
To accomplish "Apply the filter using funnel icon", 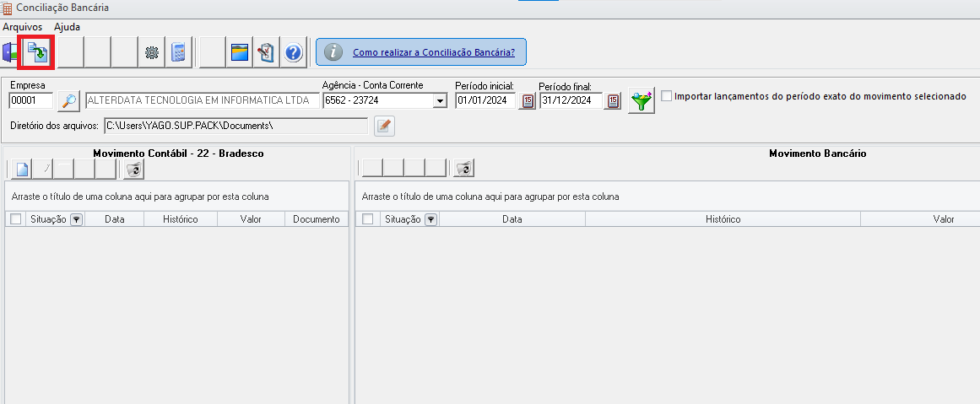I will [x=642, y=100].
